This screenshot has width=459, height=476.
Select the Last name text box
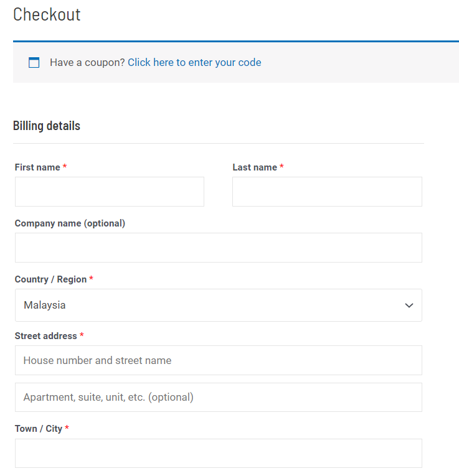tap(327, 192)
